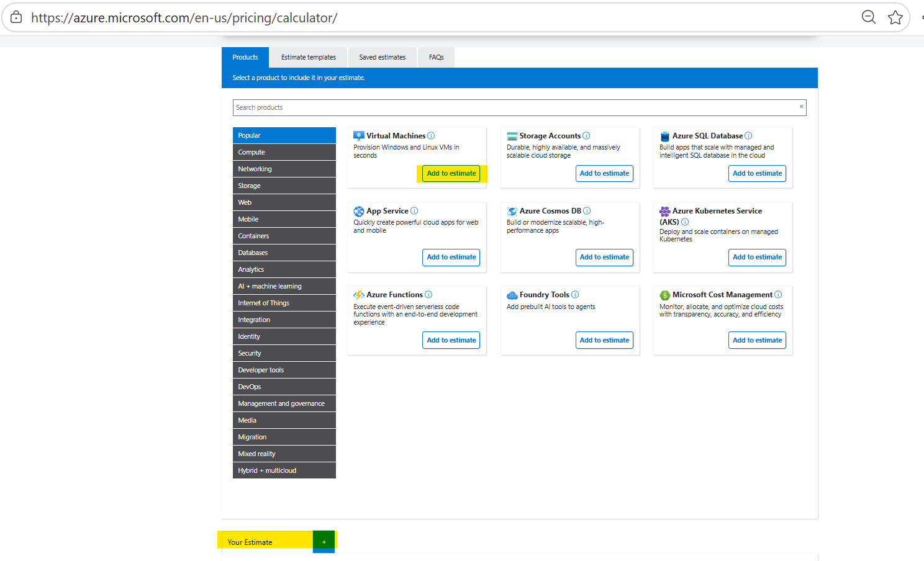Open the Estimate templates tab
This screenshot has height=561, width=924.
(x=309, y=57)
